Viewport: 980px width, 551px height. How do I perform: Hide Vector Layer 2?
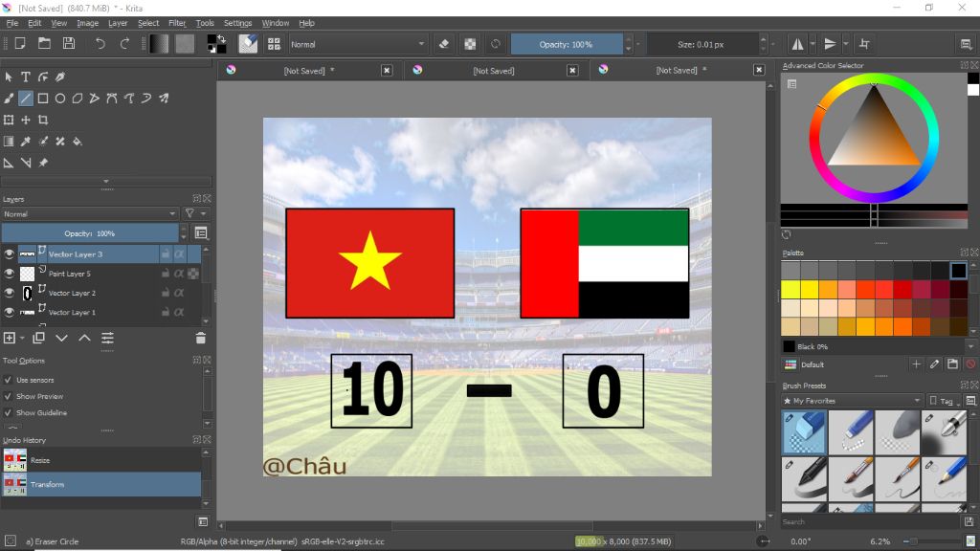tap(9, 293)
